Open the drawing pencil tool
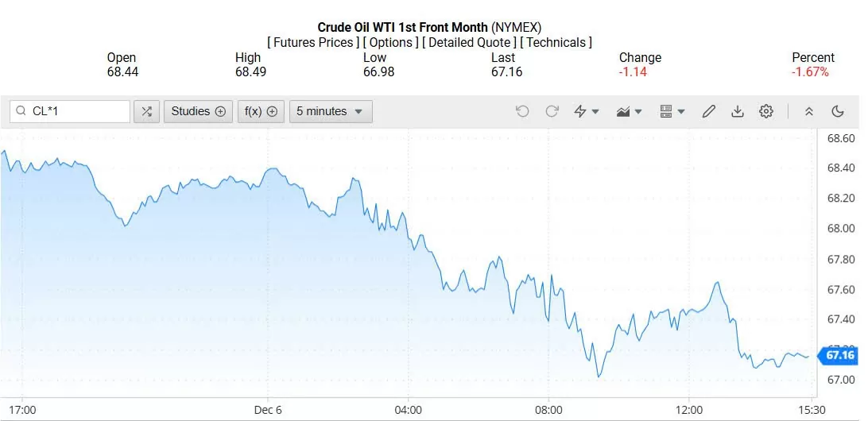The height and width of the screenshot is (421, 868). point(708,111)
